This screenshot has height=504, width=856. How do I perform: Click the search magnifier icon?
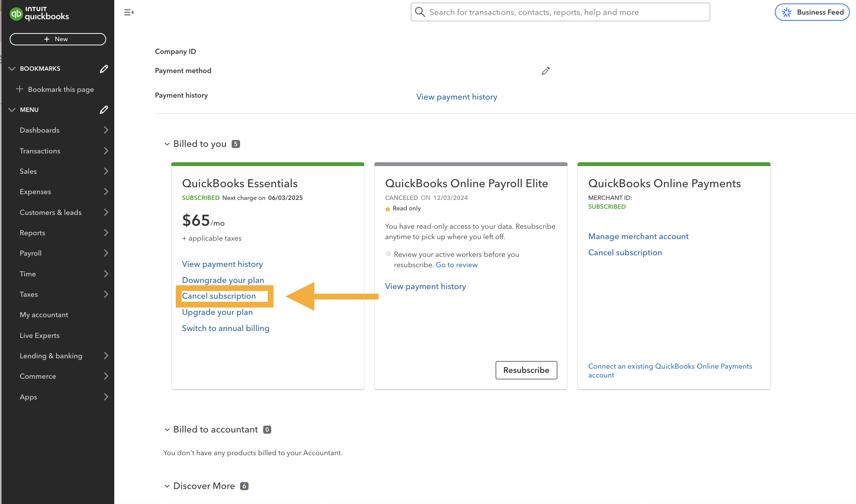420,12
